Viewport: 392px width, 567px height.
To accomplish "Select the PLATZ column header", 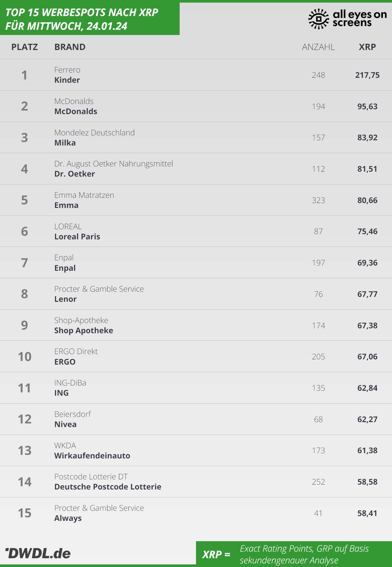I will pos(24,47).
